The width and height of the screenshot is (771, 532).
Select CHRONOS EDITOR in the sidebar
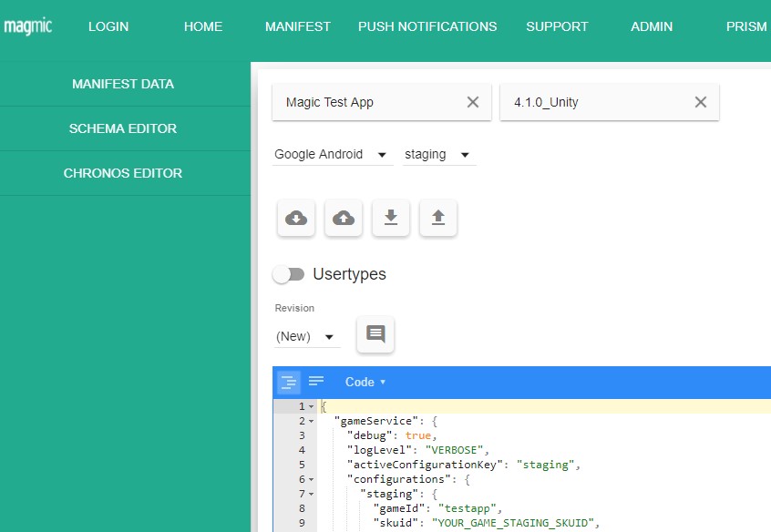(123, 173)
